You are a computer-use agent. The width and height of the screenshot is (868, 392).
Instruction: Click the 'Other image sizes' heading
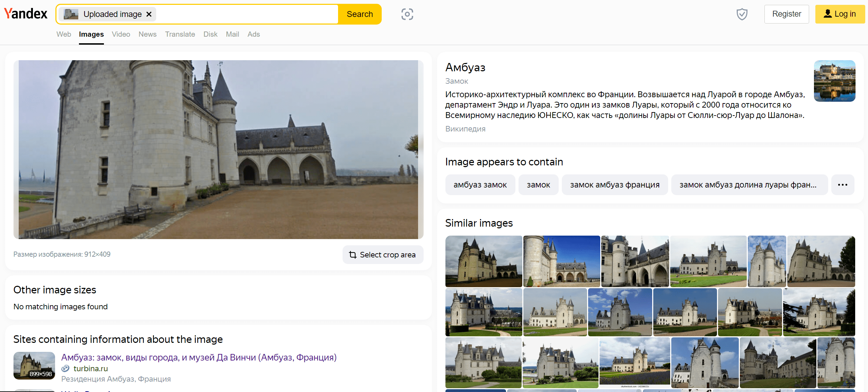pyautogui.click(x=55, y=290)
